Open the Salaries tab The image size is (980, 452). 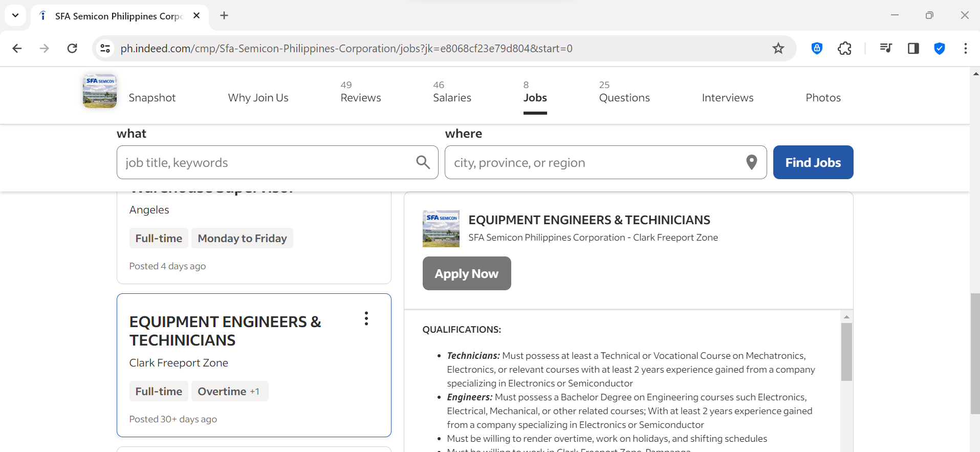(451, 97)
